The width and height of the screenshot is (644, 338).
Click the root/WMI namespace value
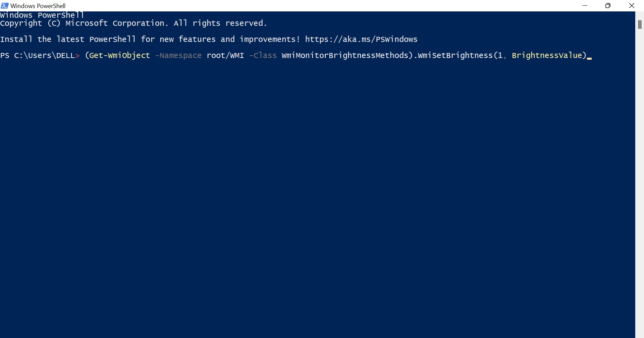click(225, 56)
